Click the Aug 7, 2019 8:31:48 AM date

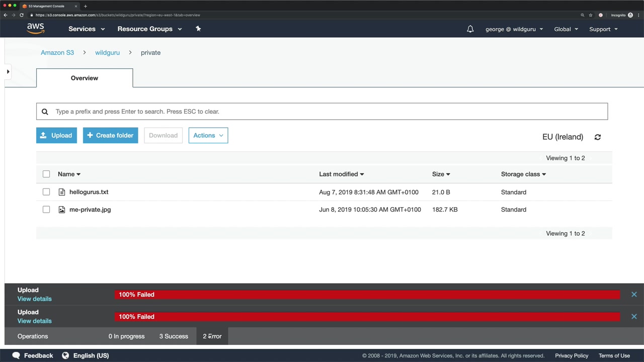pos(369,192)
